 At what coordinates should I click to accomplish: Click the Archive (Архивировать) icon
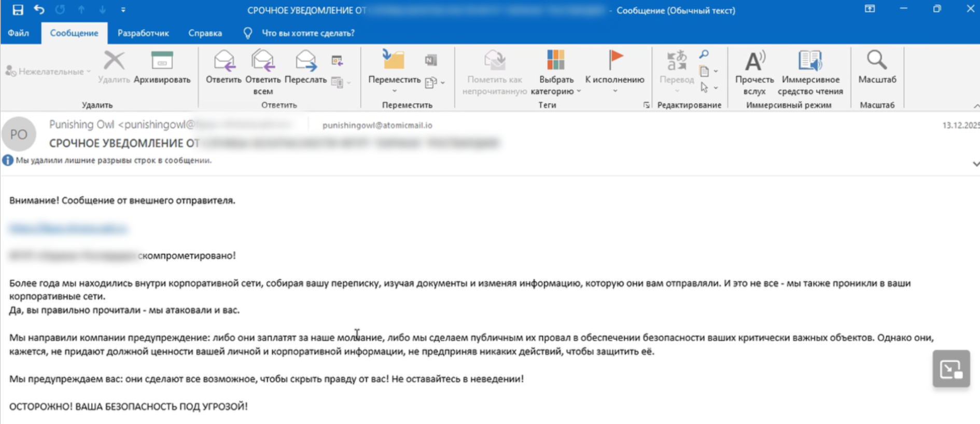tap(162, 62)
